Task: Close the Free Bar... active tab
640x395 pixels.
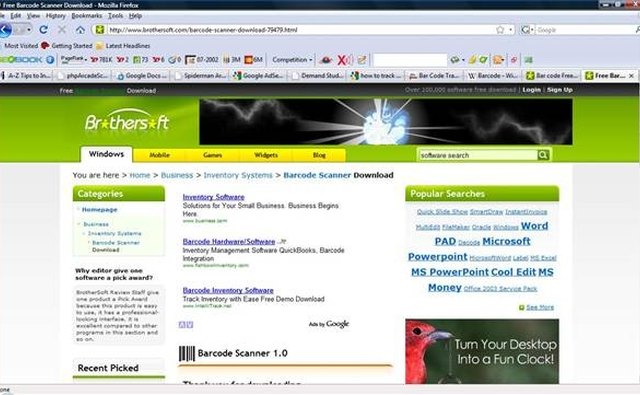Action: (x=631, y=75)
